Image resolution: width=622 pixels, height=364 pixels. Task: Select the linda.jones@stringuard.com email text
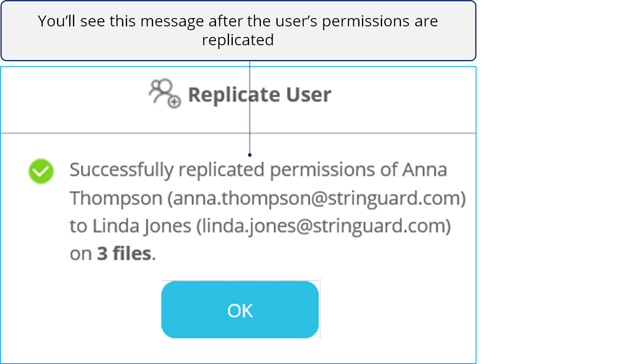[x=323, y=226]
